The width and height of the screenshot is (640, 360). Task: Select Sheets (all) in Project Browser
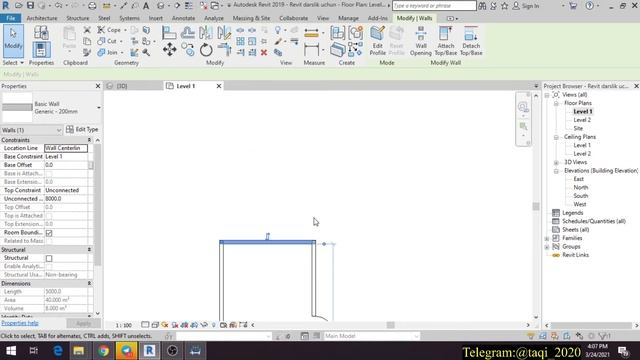[575, 230]
